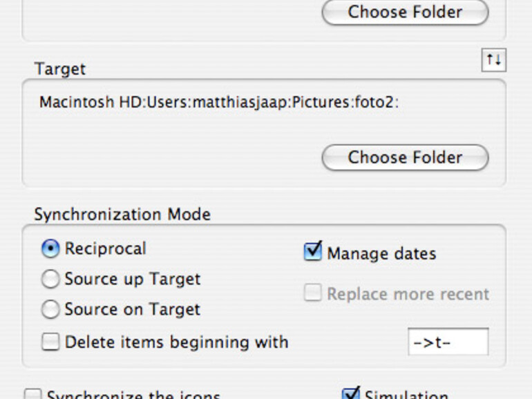Click the '->t-' prefix text field
The image size is (532, 399).
tap(448, 342)
